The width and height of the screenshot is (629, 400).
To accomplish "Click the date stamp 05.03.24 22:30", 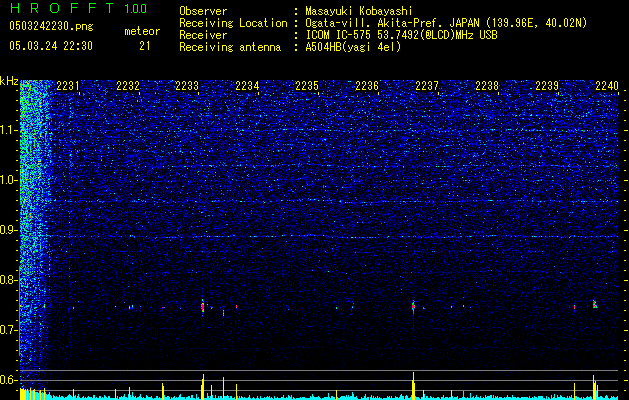I will point(51,46).
